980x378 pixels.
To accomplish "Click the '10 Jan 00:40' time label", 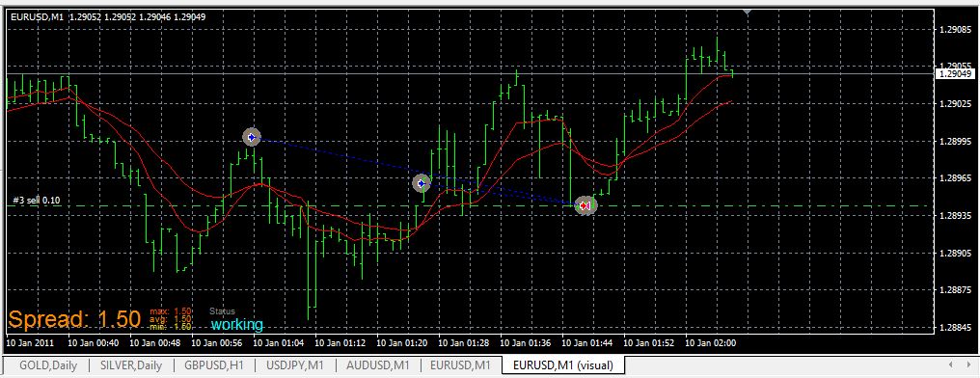I will click(94, 342).
